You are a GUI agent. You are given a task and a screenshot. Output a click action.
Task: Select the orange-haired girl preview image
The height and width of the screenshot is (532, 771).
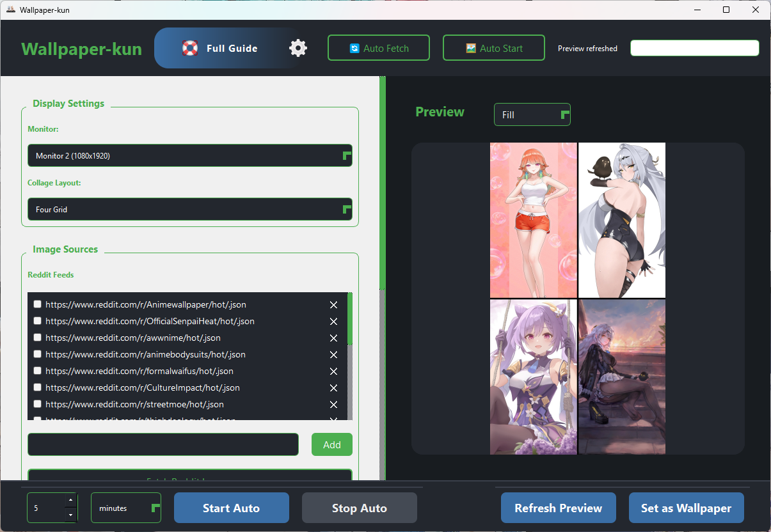coord(534,220)
